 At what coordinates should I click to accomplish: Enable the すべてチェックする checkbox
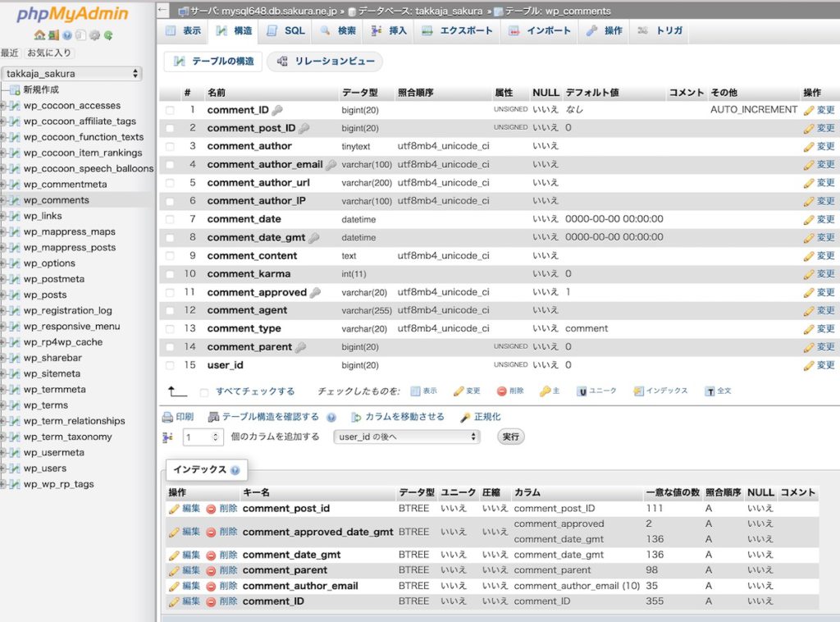pyautogui.click(x=204, y=392)
